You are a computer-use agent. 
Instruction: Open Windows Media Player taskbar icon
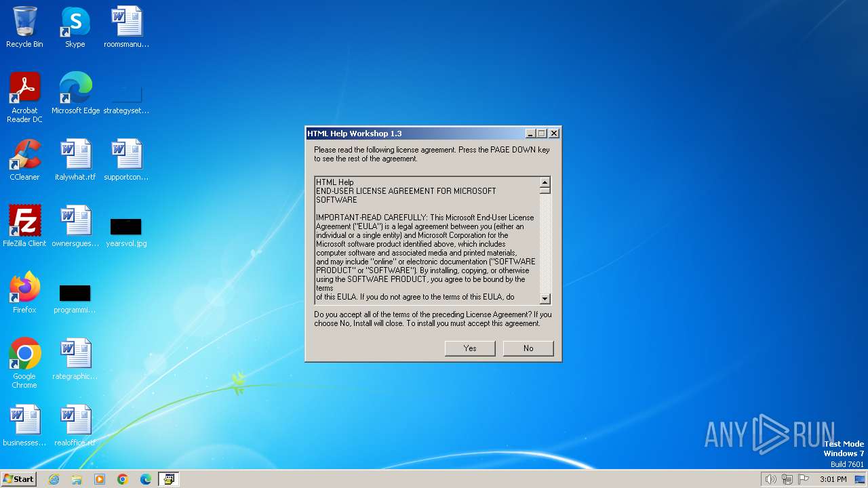click(100, 479)
